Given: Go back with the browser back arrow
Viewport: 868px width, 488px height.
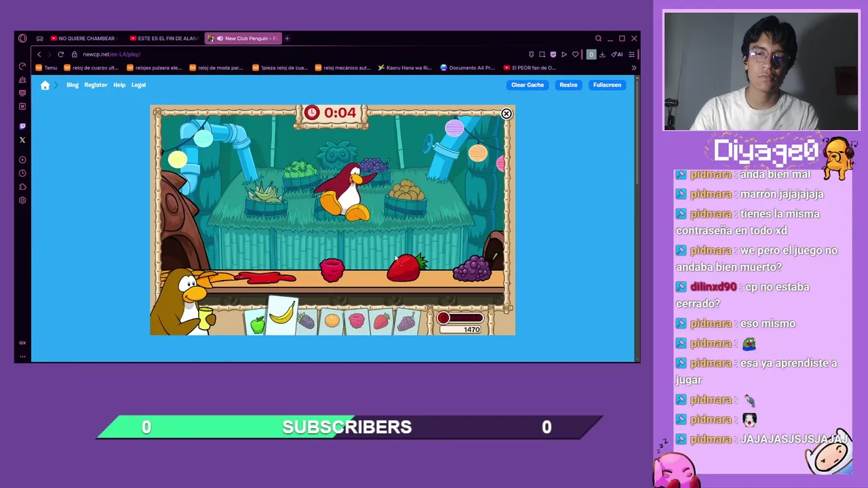Looking at the screenshot, I should click(39, 54).
